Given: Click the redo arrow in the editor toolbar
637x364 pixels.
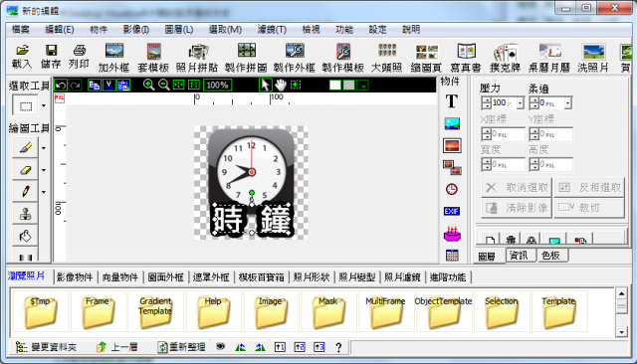Looking at the screenshot, I should point(76,85).
